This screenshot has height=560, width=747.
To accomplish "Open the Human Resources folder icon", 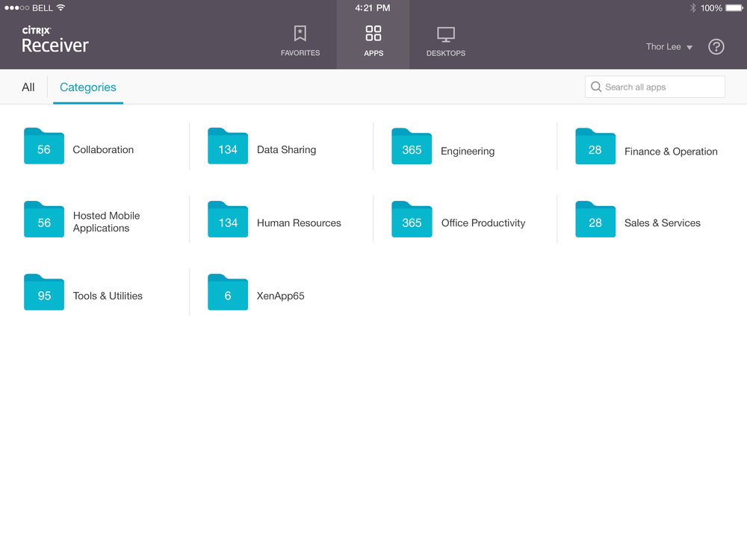I will point(228,219).
